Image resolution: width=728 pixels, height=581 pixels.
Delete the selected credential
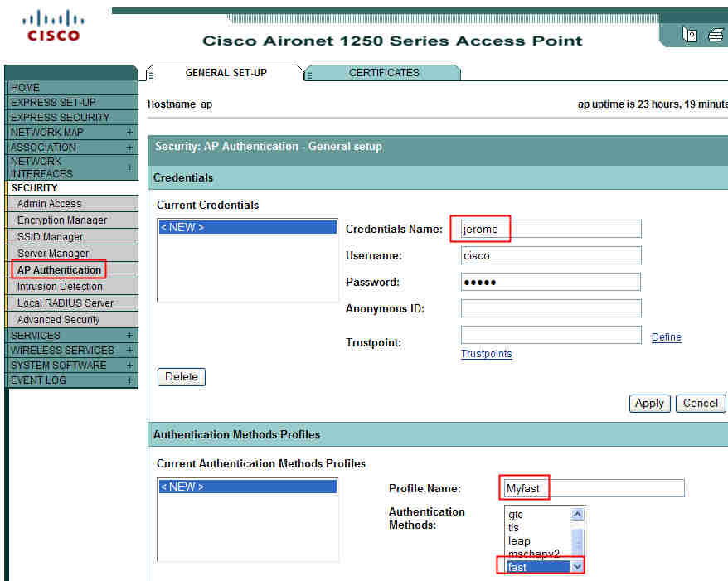[181, 376]
